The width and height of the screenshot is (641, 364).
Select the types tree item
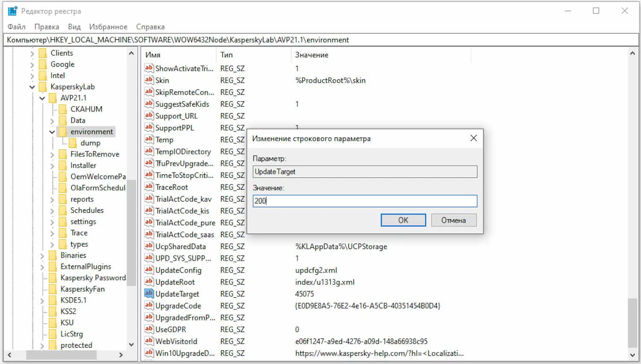point(79,244)
